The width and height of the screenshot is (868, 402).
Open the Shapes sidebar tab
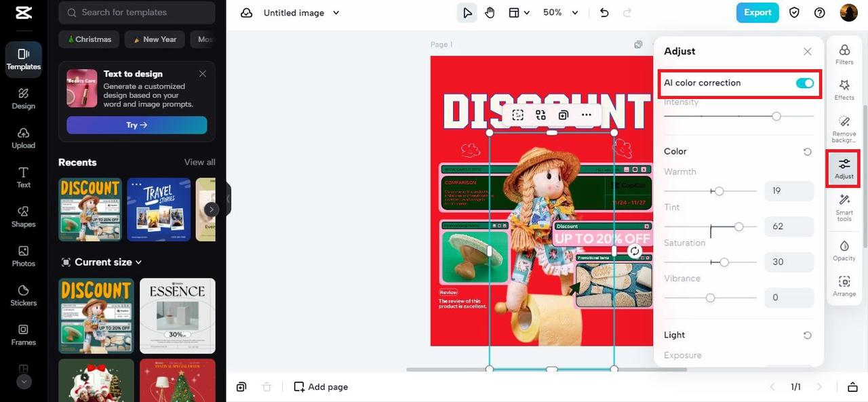click(24, 216)
